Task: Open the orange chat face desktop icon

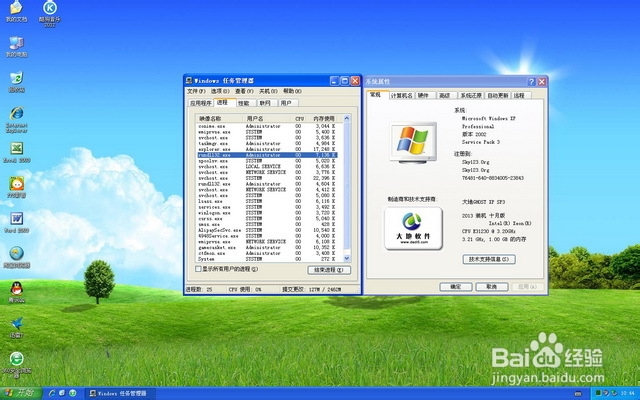Action: [x=16, y=187]
